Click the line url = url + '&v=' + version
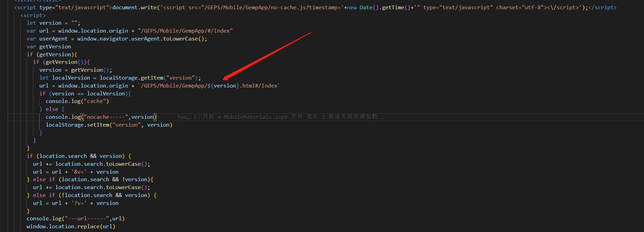 pos(76,172)
